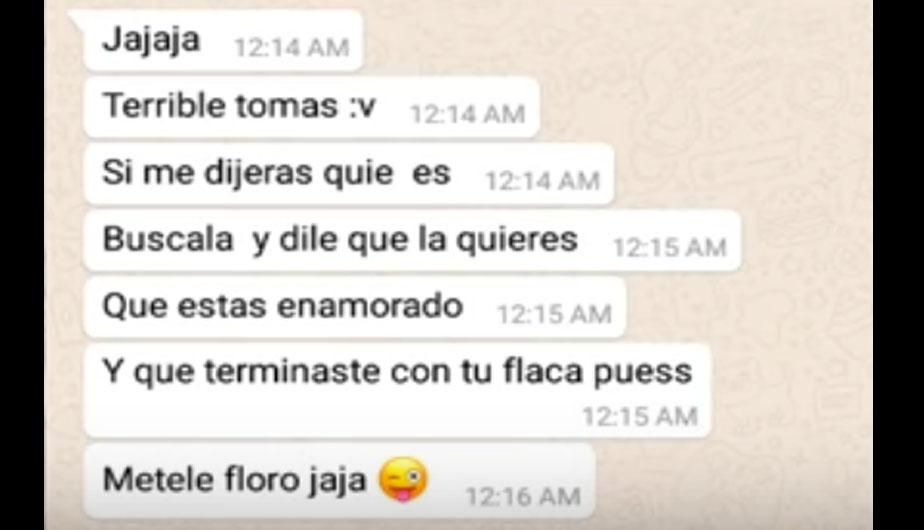
Task: Click the ':v' emoticon text
Action: (x=363, y=107)
